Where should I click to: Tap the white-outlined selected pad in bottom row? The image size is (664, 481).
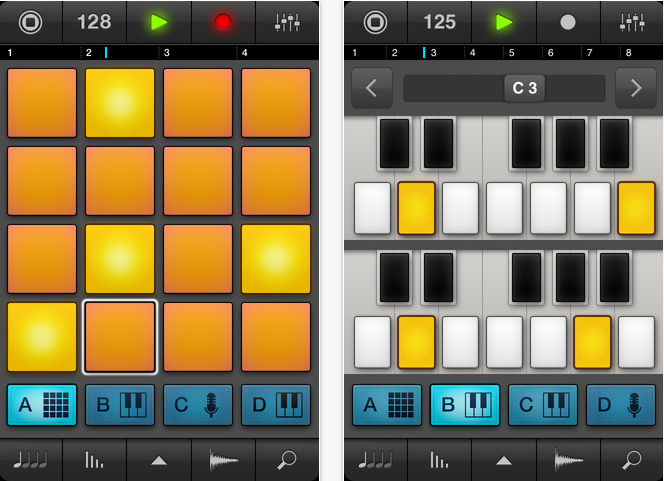[120, 337]
